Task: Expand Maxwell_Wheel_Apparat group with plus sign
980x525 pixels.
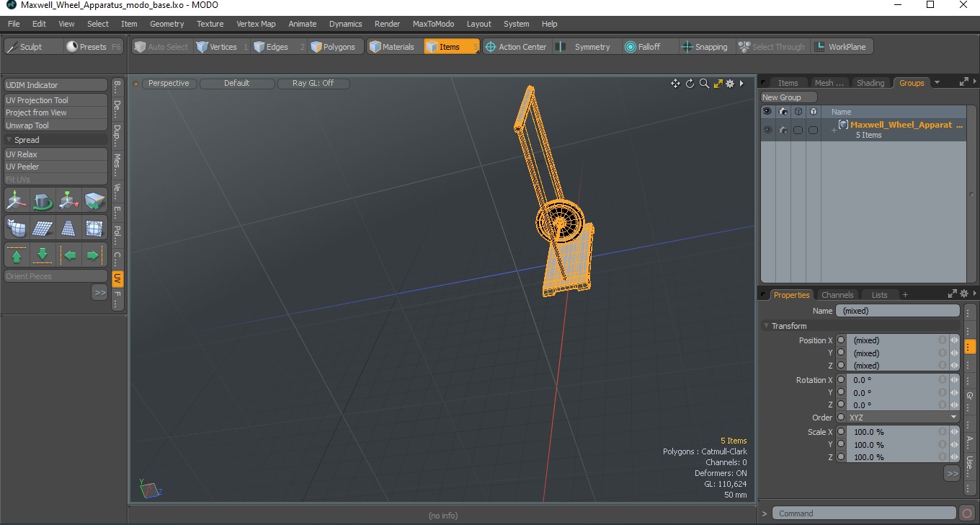Action: click(x=834, y=130)
